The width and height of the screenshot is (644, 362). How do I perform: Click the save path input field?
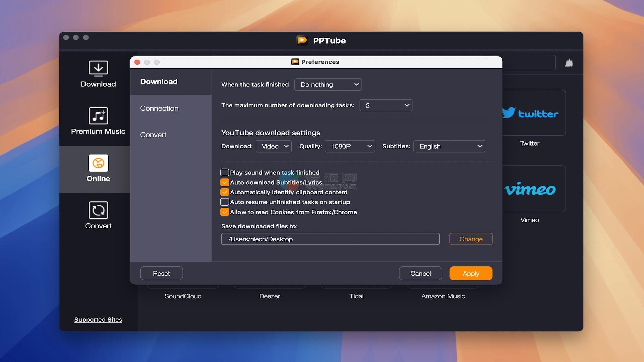click(330, 239)
